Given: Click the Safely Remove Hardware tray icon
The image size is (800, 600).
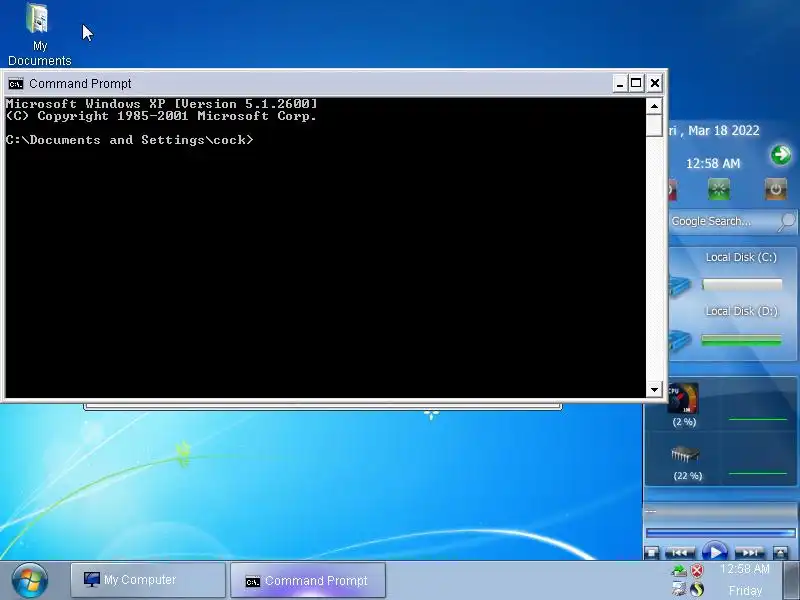Looking at the screenshot, I should click(680, 570).
